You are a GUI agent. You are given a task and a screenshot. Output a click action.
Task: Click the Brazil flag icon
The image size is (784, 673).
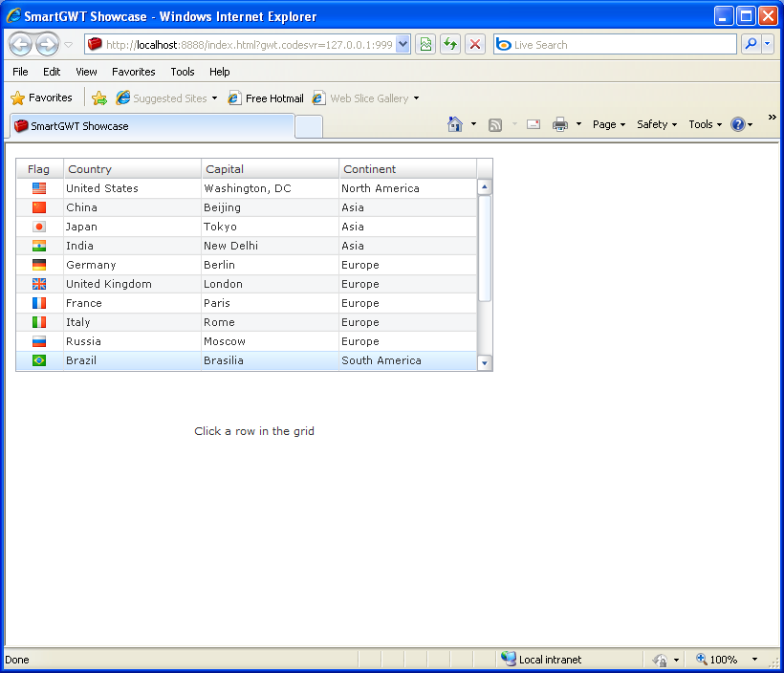(39, 360)
